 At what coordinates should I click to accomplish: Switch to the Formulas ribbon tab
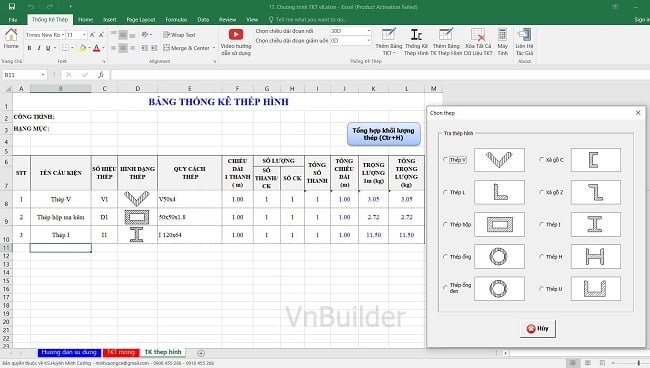(176, 19)
